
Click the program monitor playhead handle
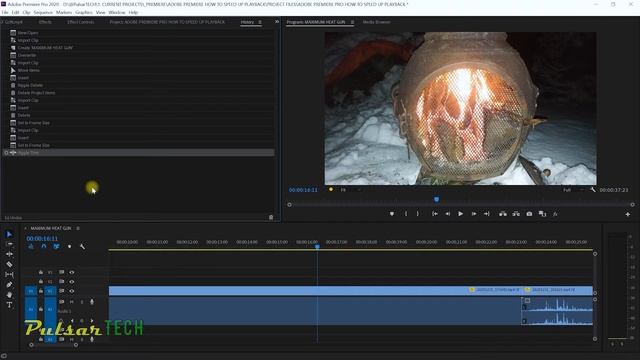tap(436, 200)
